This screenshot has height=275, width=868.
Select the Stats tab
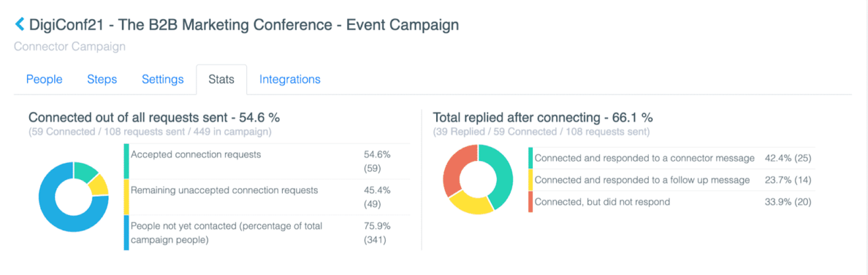222,79
